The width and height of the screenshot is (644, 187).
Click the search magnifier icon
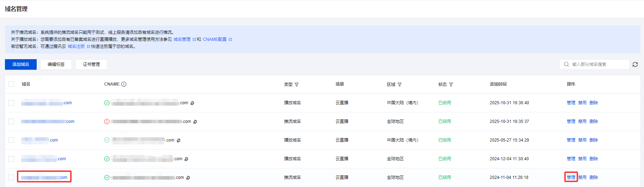coord(566,64)
